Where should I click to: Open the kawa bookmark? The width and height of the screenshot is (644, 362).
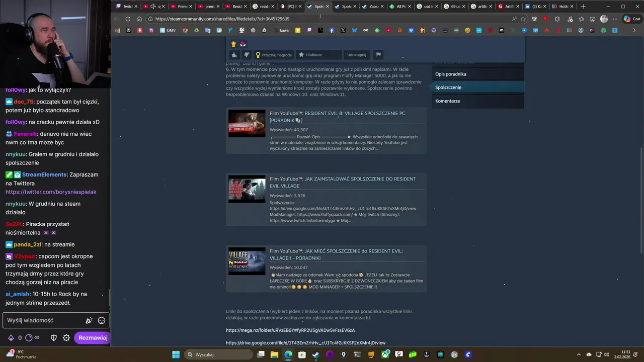coord(281,30)
